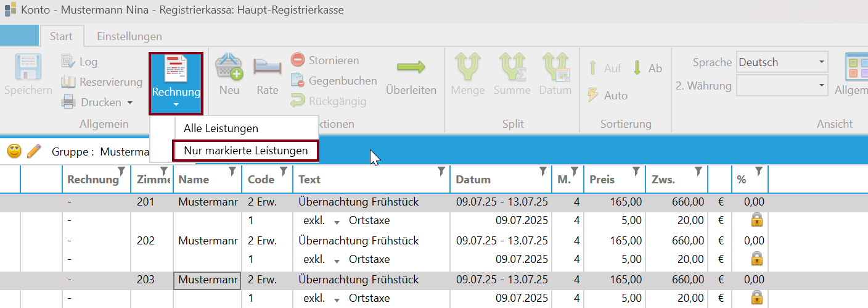Switch to the Start tab
This screenshot has width=868, height=308.
[61, 36]
